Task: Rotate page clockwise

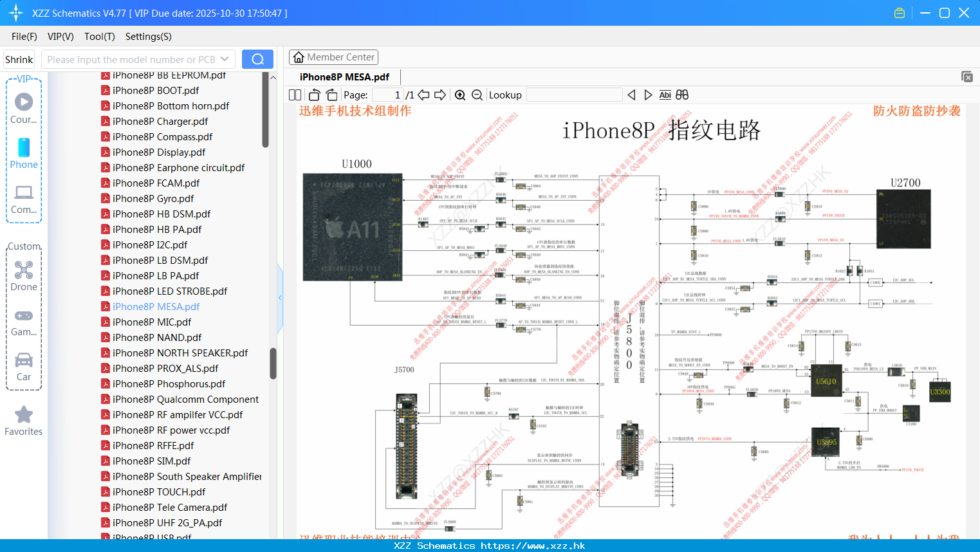Action: (x=331, y=95)
